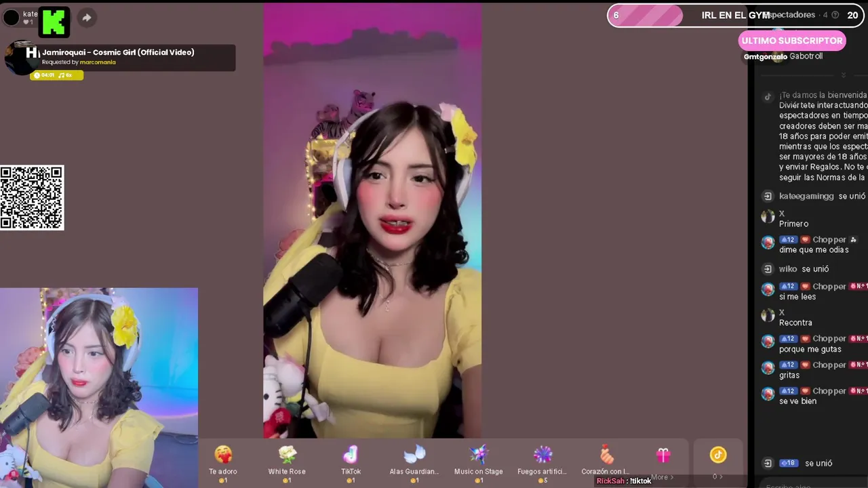The height and width of the screenshot is (488, 868).
Task: Click the chat message 'Recontra'
Action: coord(795,323)
